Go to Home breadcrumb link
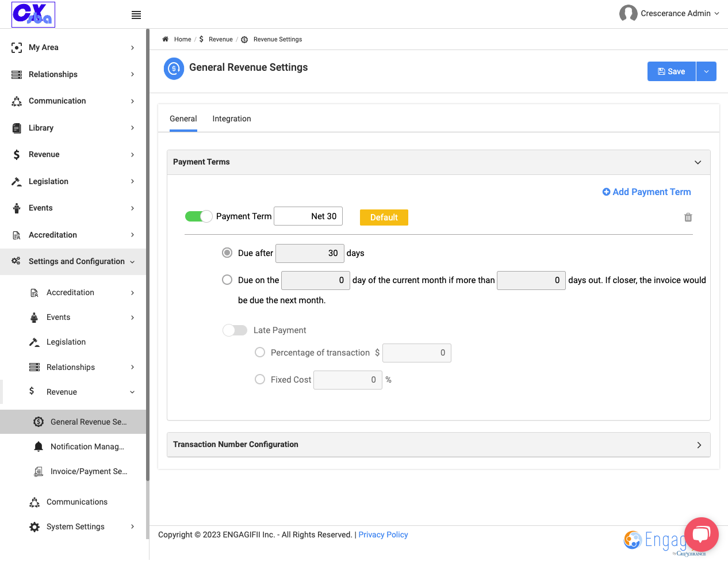 point(183,39)
